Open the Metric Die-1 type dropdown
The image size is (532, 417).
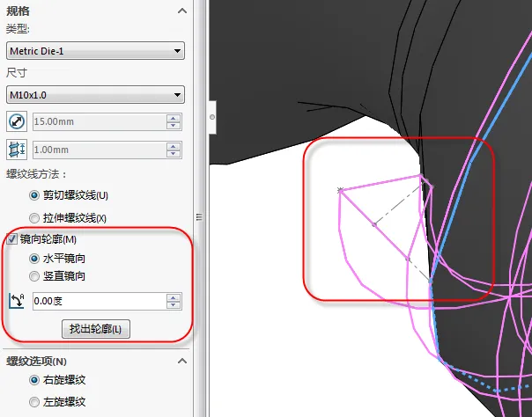95,51
